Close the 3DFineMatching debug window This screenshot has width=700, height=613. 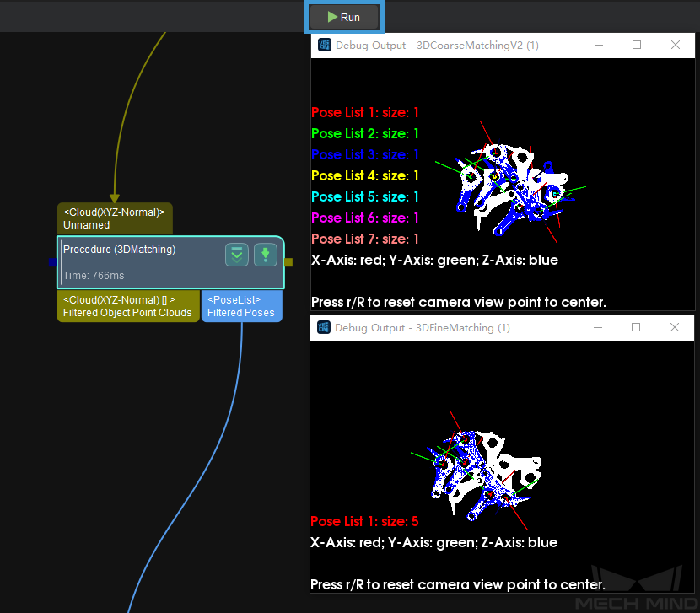point(675,328)
